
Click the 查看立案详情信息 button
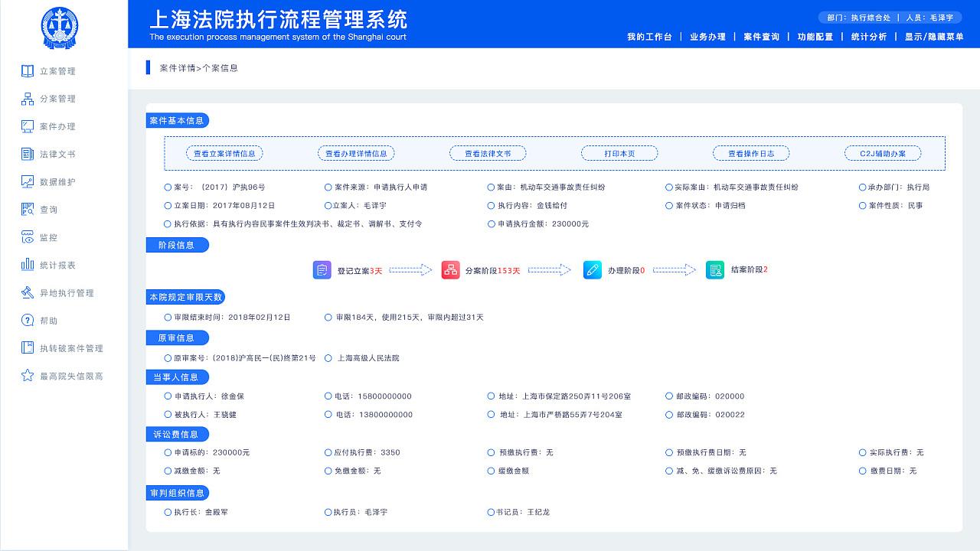click(224, 154)
